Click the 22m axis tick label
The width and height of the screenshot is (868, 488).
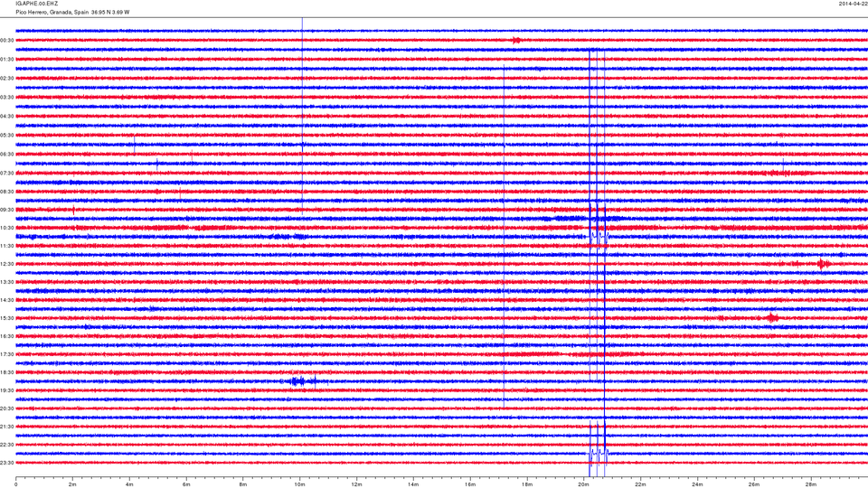[640, 484]
